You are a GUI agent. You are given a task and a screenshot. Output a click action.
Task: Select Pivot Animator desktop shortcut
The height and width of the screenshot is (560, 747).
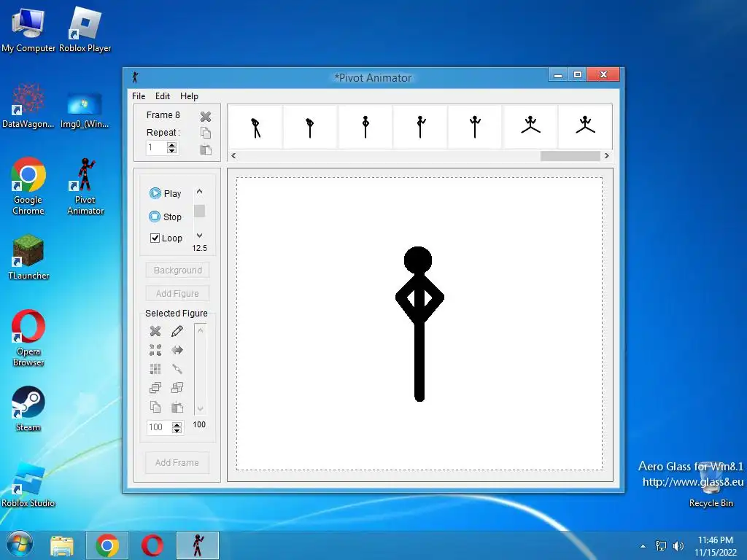pyautogui.click(x=85, y=186)
